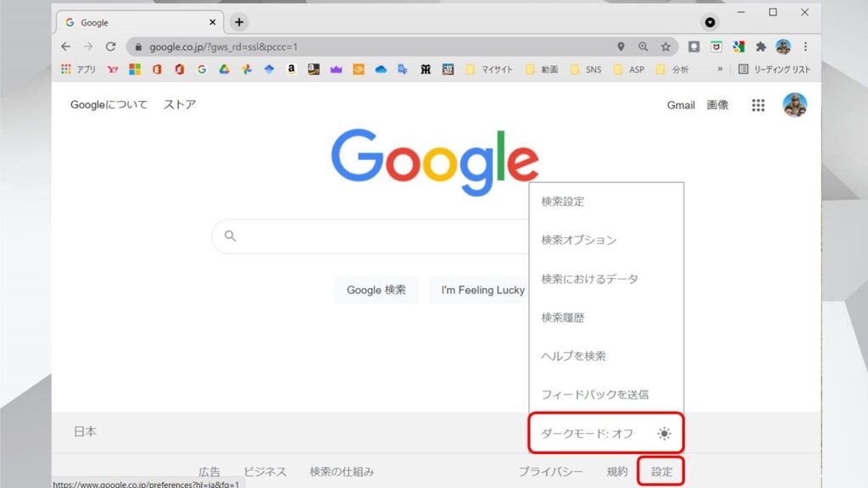This screenshot has height=488, width=868.
Task: Open the SNS bookmark folder
Action: pyautogui.click(x=586, y=69)
